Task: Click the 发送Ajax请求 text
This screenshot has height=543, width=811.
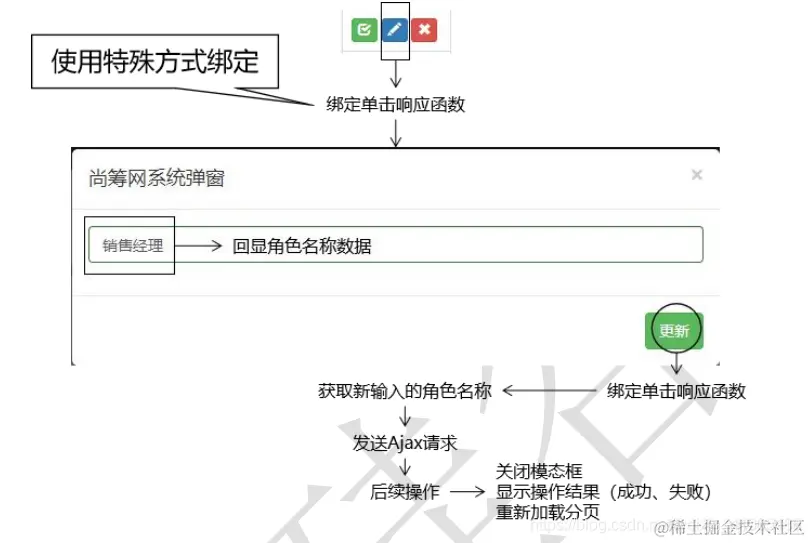Action: [404, 443]
